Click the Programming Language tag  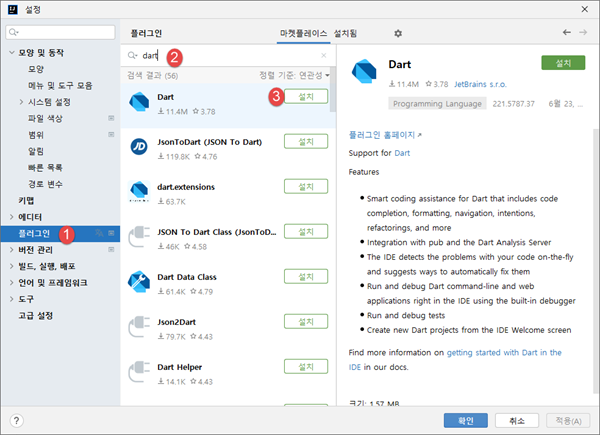click(437, 104)
